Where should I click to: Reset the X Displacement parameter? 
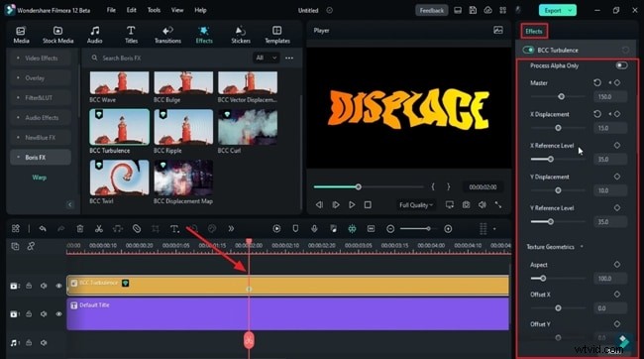pyautogui.click(x=597, y=114)
